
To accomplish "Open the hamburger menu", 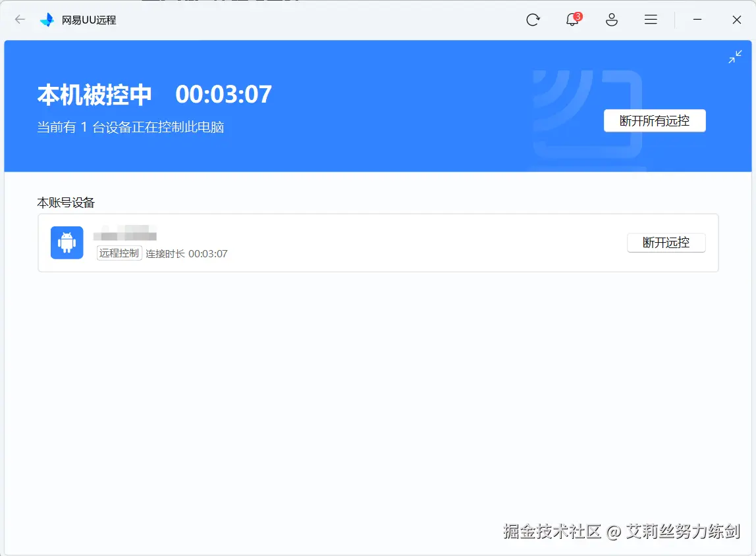I will coord(651,19).
